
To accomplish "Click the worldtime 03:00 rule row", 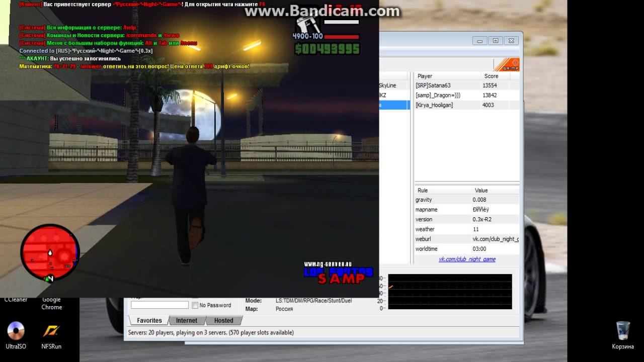I will click(x=466, y=249).
